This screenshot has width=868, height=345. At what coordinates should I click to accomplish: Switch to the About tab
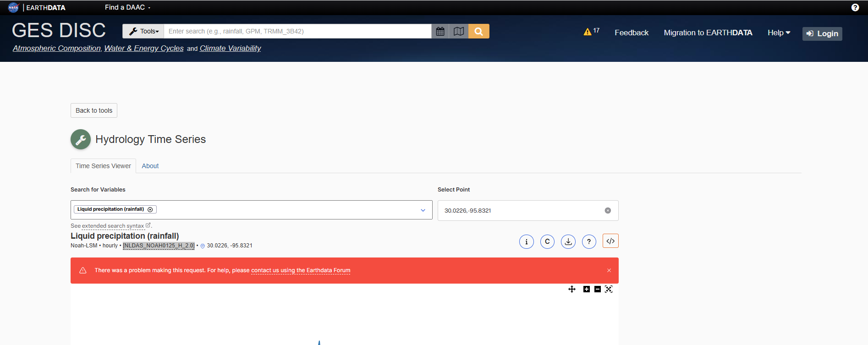pyautogui.click(x=150, y=166)
